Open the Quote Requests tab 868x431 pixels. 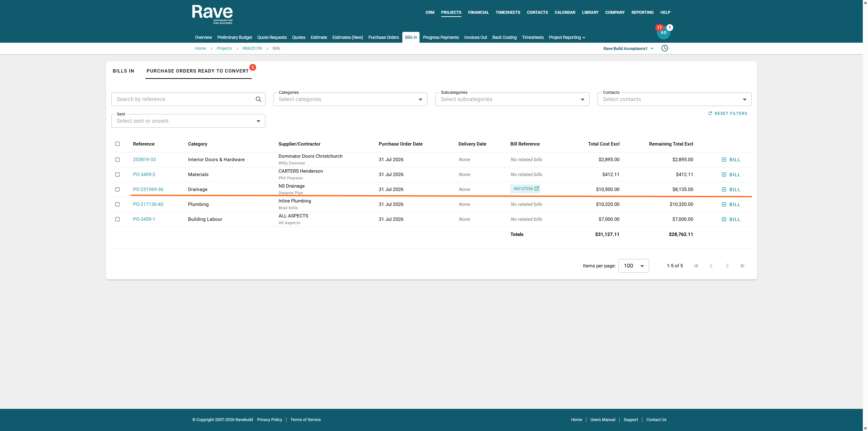point(272,38)
